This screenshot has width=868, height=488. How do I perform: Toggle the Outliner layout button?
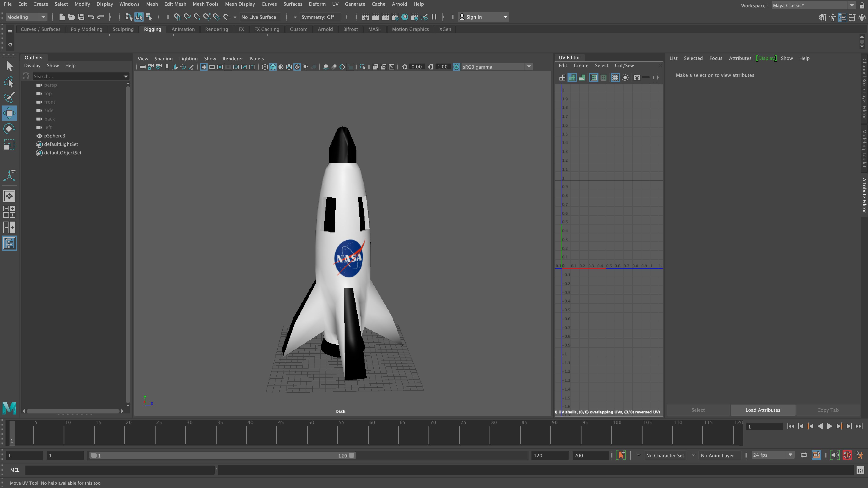click(10, 243)
